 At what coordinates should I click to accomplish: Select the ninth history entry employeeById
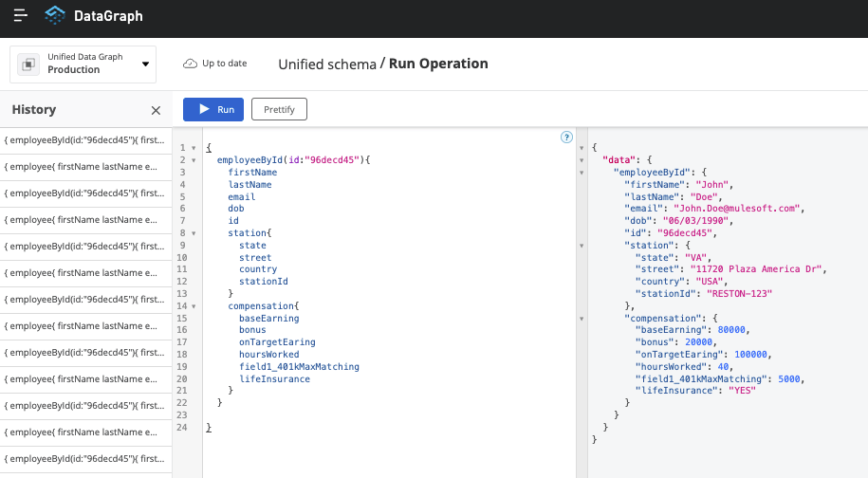point(85,353)
